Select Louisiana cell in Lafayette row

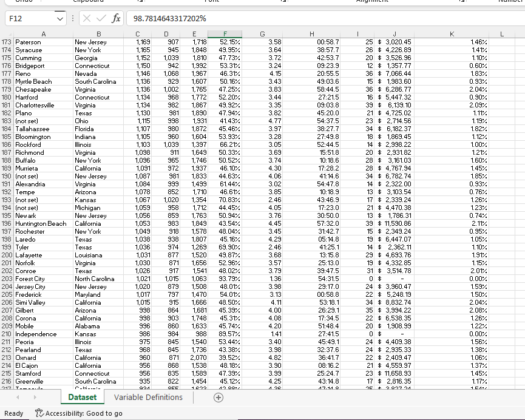point(98,255)
